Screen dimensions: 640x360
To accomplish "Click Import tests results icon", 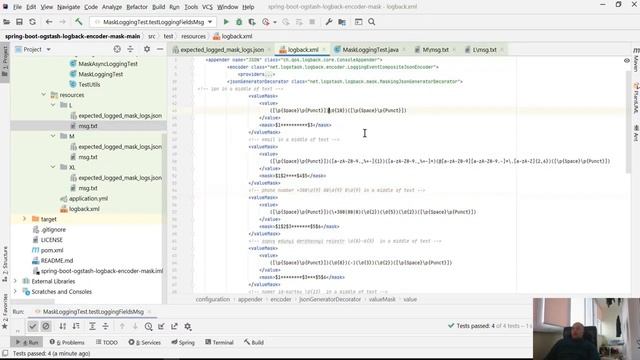I will coord(161,326).
